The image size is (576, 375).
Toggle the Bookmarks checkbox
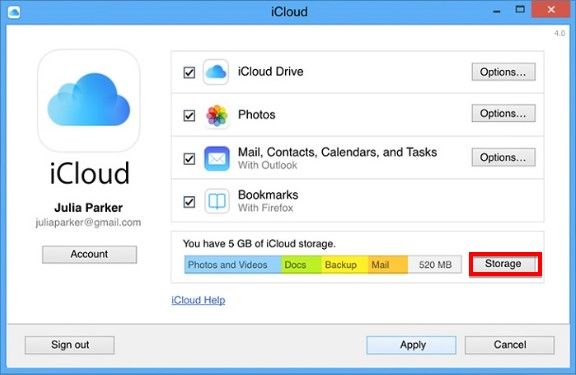(189, 202)
